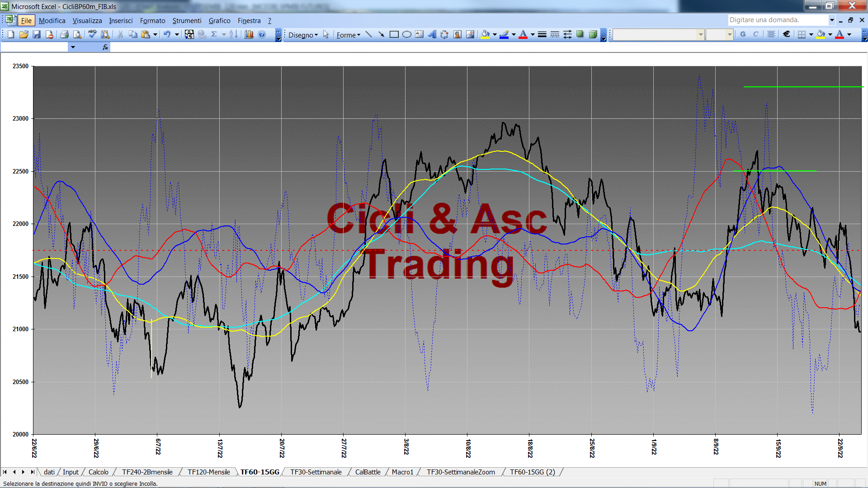Screen dimensions: 868x488
Task: Pick the red Font Color on the Drawing toolbar
Action: 523,34
